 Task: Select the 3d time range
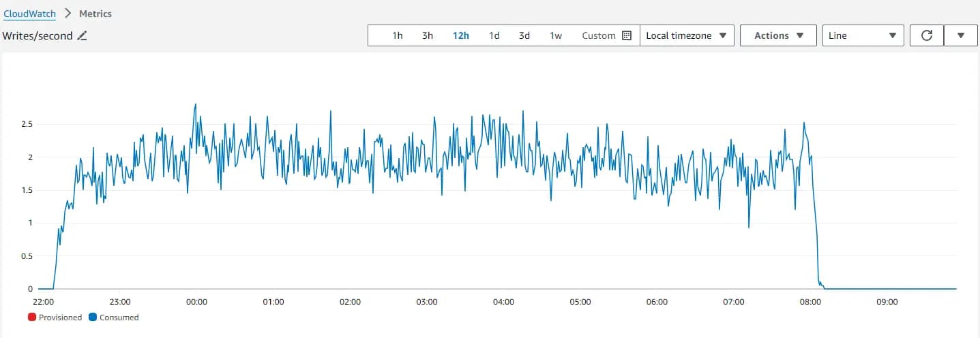pyautogui.click(x=524, y=35)
